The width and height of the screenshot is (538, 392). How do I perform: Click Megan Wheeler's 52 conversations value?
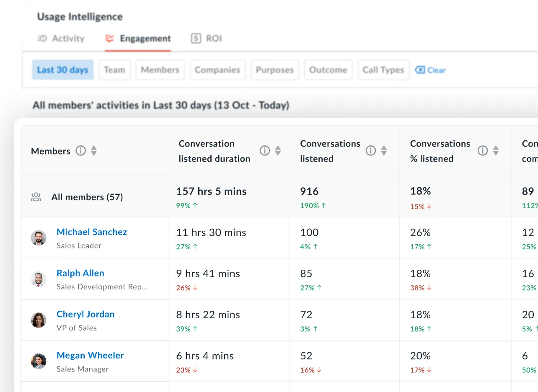click(x=306, y=356)
